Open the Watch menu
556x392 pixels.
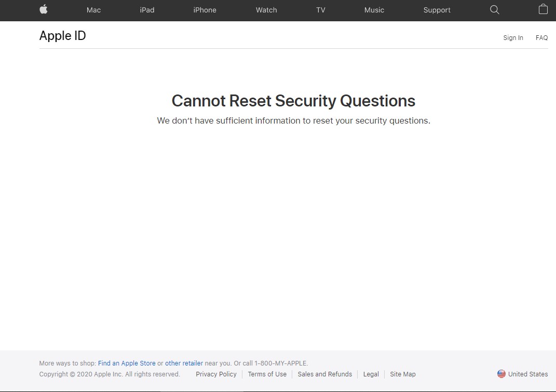(x=266, y=10)
